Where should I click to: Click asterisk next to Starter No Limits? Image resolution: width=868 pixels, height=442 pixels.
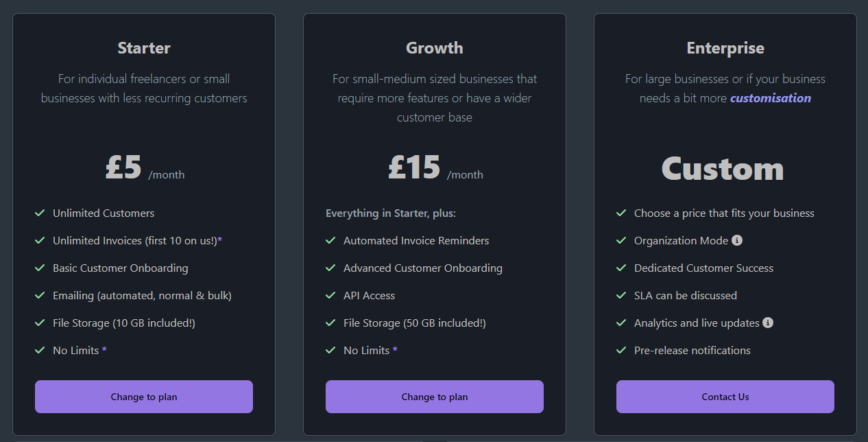pos(104,350)
